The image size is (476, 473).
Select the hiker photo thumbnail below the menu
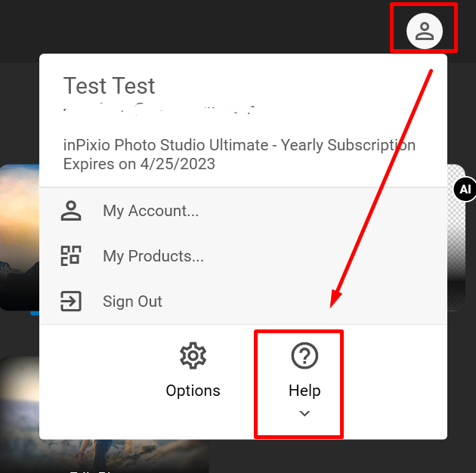coord(104,456)
